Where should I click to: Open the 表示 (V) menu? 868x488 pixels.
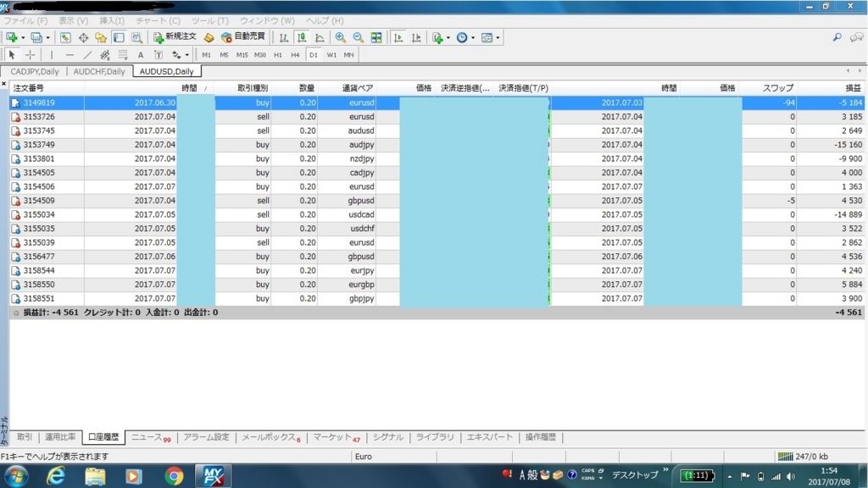(x=74, y=20)
